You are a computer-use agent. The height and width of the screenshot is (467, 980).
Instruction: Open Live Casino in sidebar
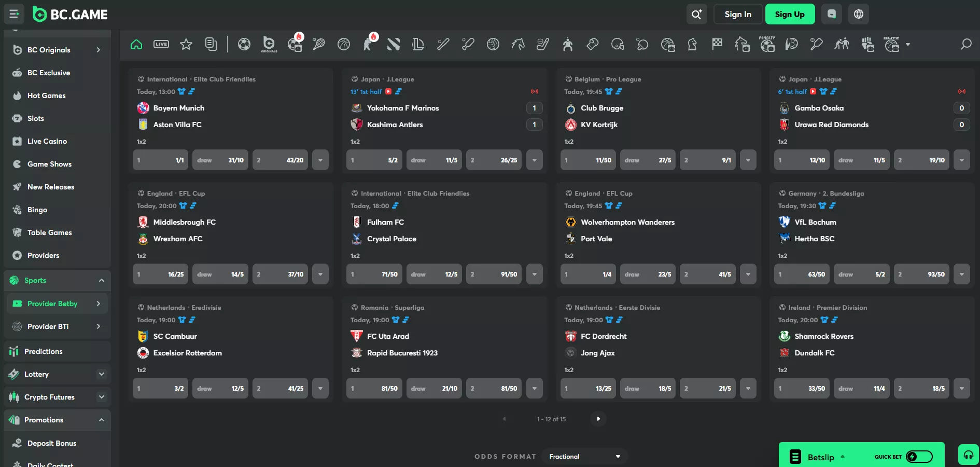click(57, 141)
